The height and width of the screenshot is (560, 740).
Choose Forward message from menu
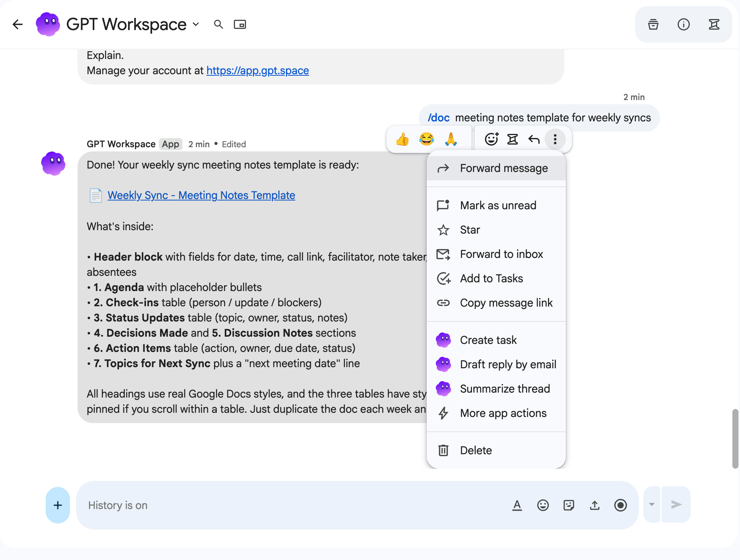(496, 168)
